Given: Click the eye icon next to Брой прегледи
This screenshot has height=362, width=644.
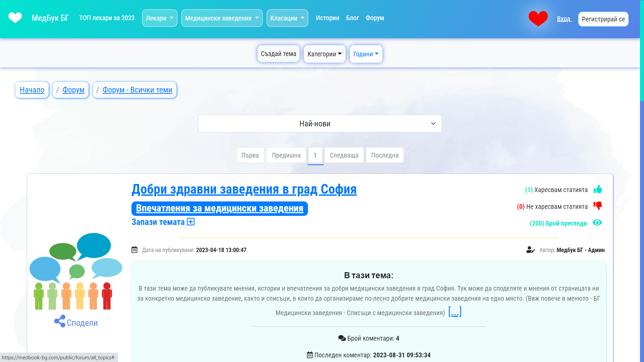Looking at the screenshot, I should click(x=598, y=223).
